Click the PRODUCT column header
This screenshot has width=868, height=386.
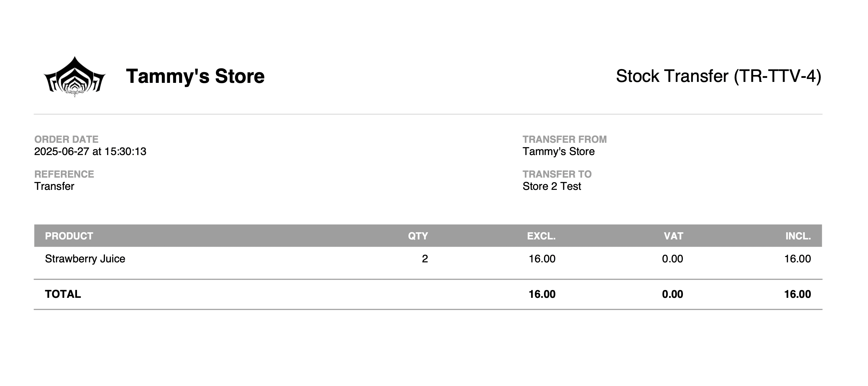[x=69, y=236]
